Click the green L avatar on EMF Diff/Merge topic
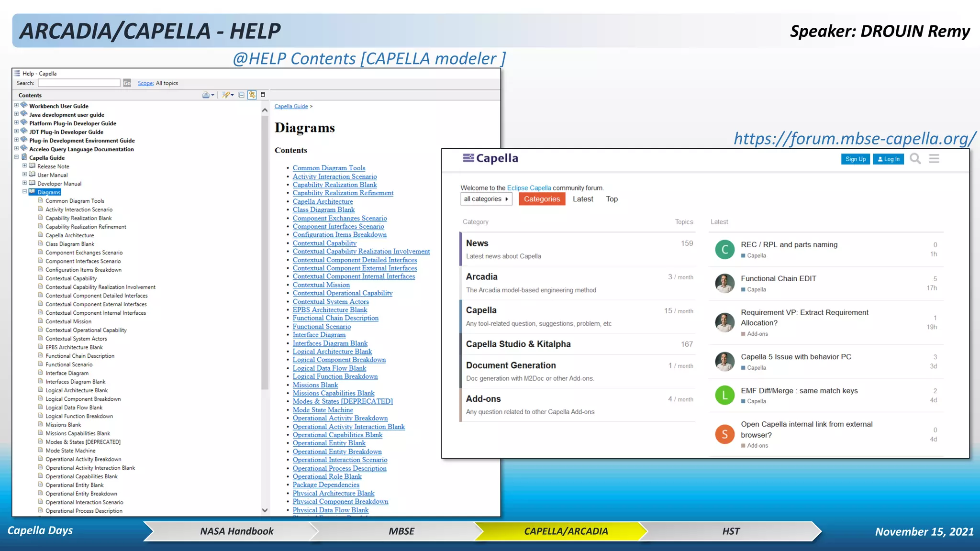This screenshot has width=980, height=551. [x=724, y=395]
